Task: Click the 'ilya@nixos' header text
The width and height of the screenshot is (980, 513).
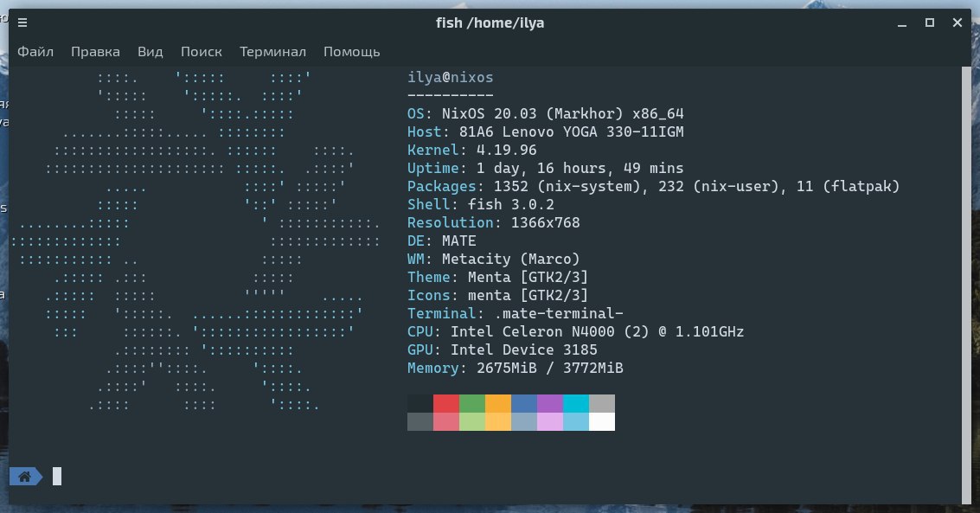Action: coord(451,78)
